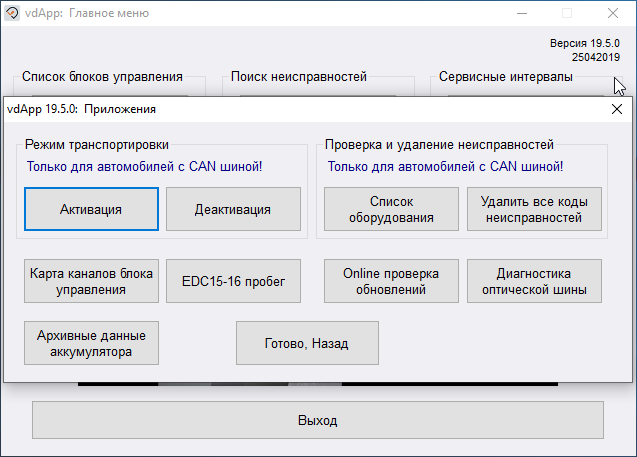Open Список оборудования
Viewport: 637px width, 457px height.
click(391, 210)
